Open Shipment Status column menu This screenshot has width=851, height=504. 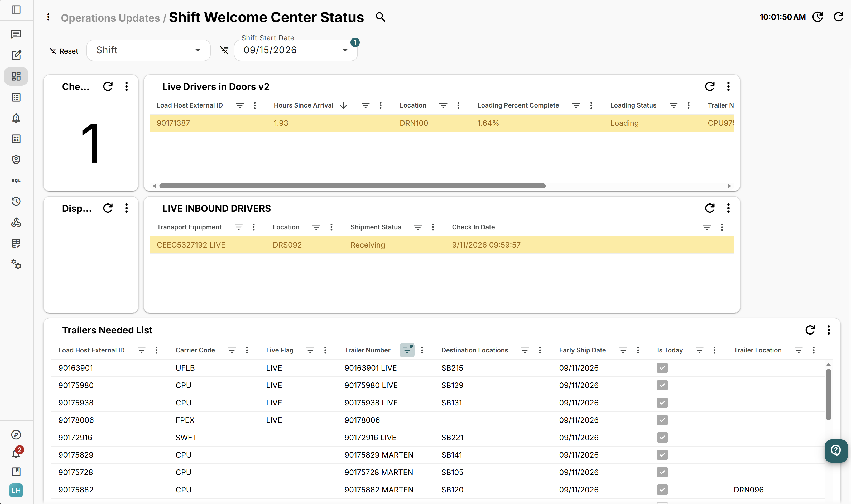click(x=433, y=227)
